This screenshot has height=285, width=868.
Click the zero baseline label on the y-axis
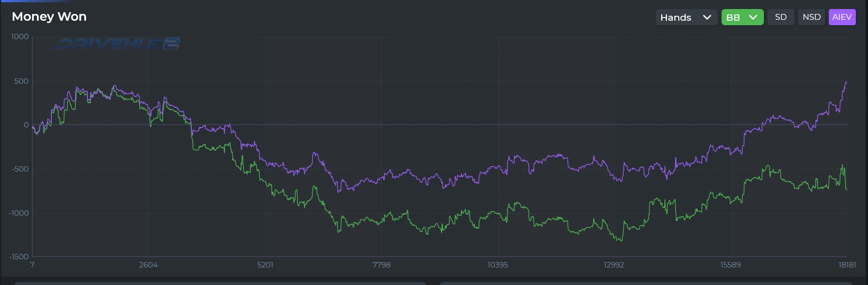26,125
